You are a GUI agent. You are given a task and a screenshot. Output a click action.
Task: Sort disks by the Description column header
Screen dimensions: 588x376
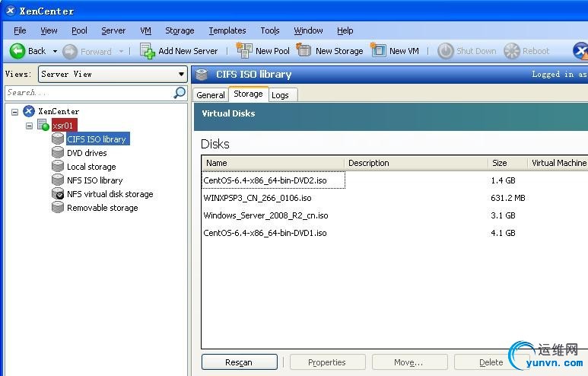(x=416, y=163)
